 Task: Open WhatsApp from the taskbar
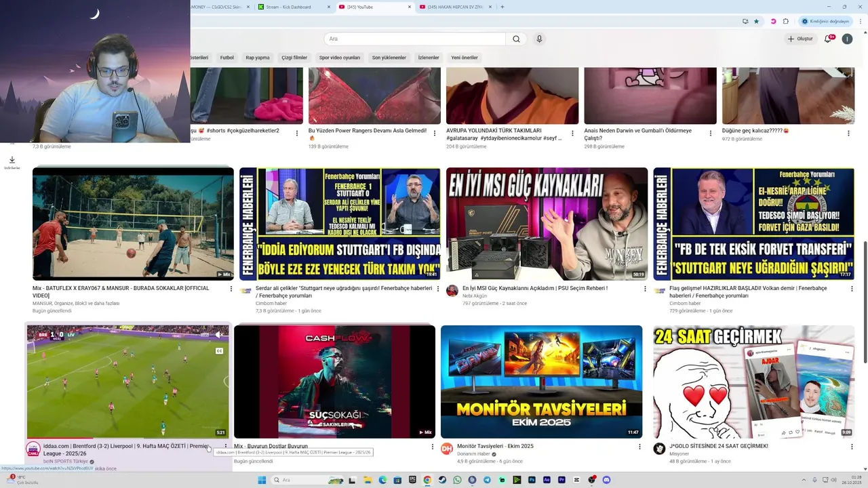[457, 480]
